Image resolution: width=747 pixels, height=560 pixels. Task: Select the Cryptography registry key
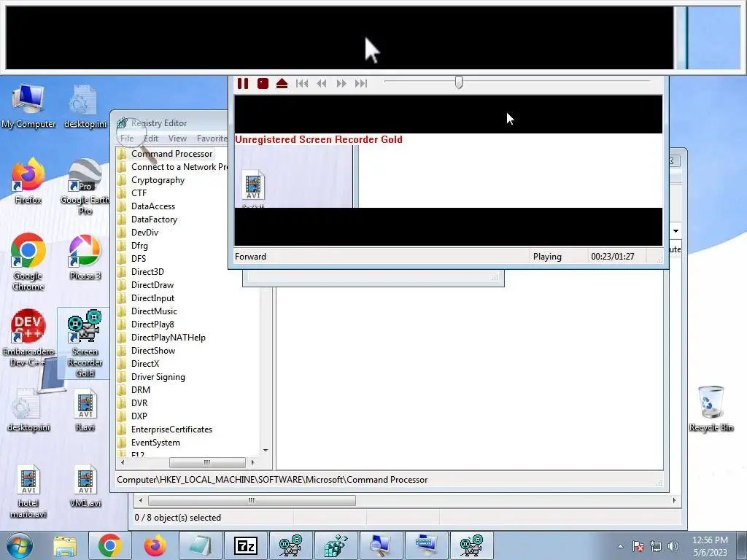coord(158,180)
